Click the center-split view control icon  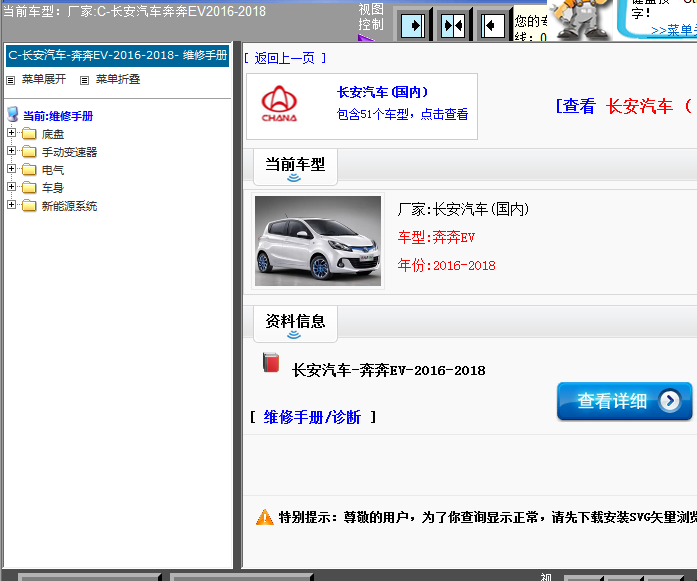click(x=453, y=26)
